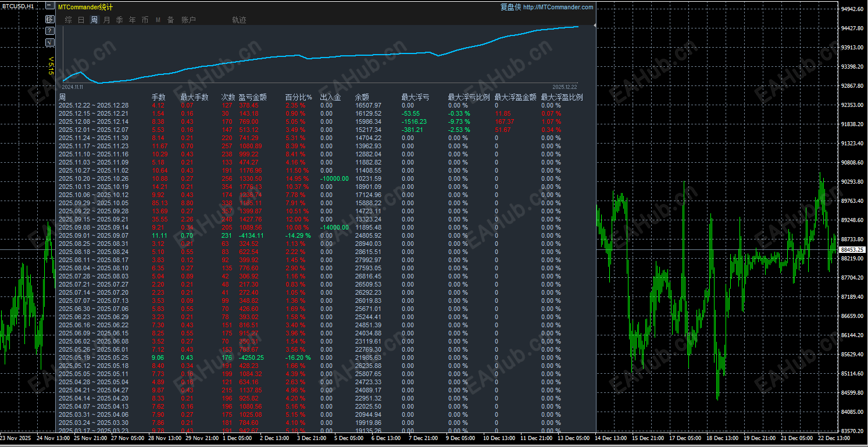Click the 最大浮亏 column header

(x=416, y=98)
